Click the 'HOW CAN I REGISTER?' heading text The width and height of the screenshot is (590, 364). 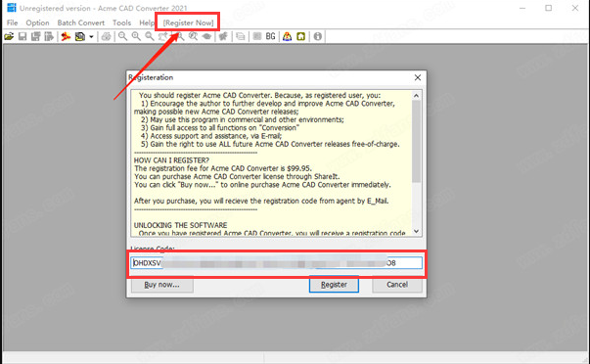pos(171,160)
